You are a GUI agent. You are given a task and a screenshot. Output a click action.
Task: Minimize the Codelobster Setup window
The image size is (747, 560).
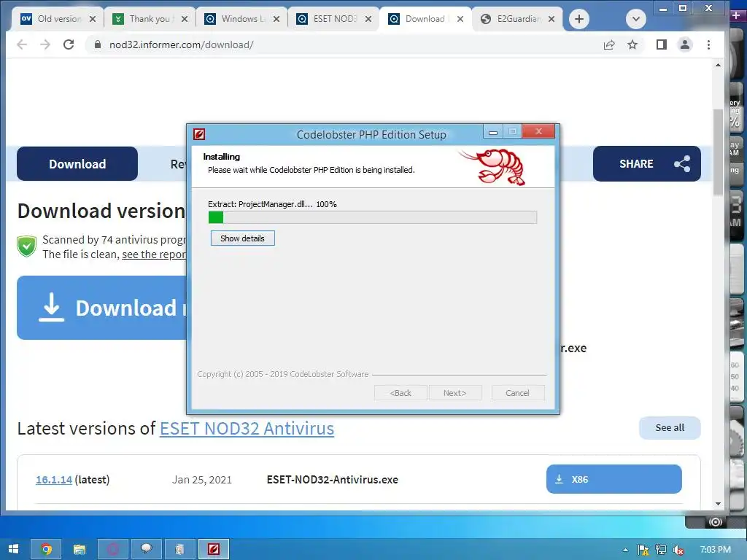(493, 132)
